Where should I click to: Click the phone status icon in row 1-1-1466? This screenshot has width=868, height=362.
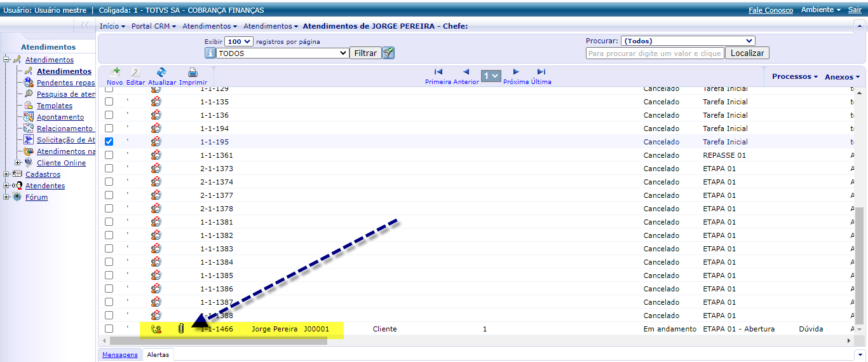(156, 329)
